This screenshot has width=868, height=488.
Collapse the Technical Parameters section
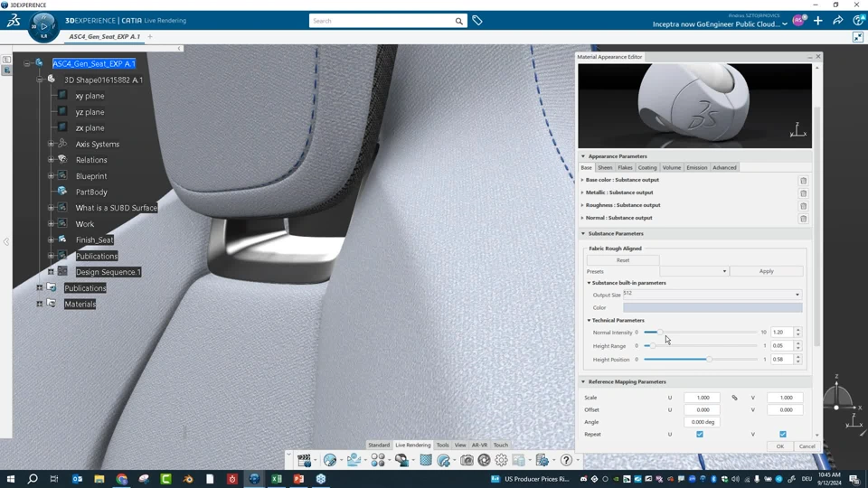(x=590, y=321)
